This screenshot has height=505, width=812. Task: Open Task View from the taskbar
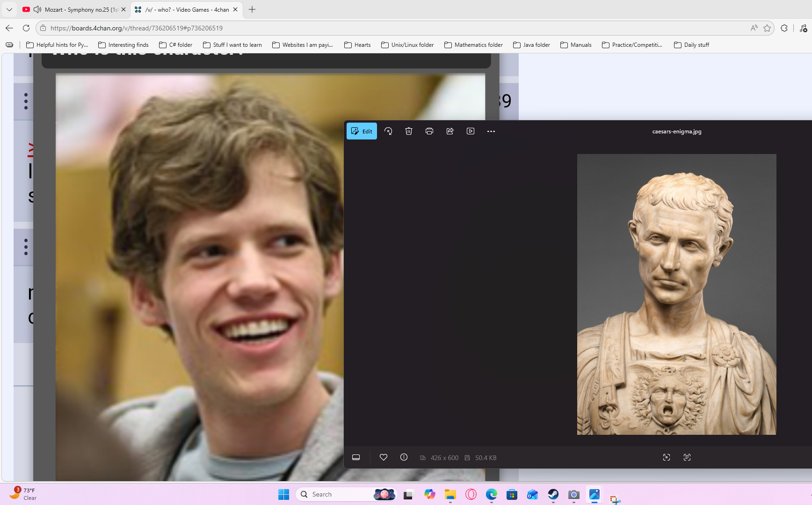click(x=409, y=494)
